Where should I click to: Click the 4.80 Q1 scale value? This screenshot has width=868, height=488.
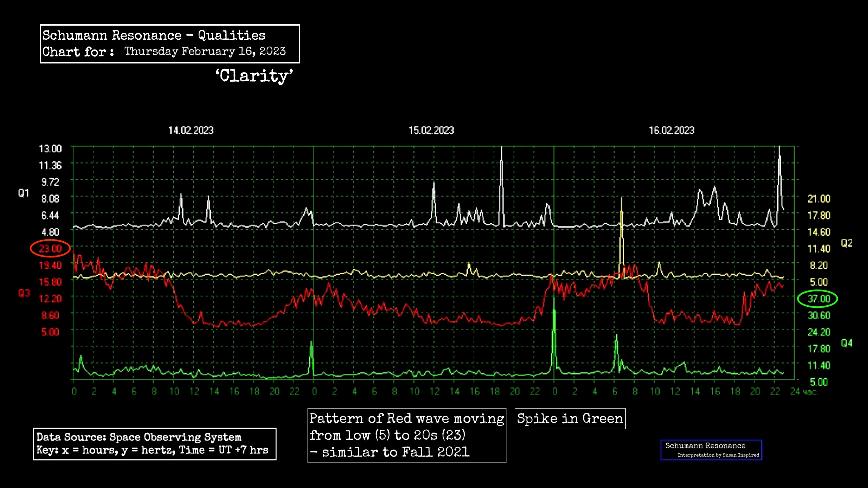click(x=50, y=232)
